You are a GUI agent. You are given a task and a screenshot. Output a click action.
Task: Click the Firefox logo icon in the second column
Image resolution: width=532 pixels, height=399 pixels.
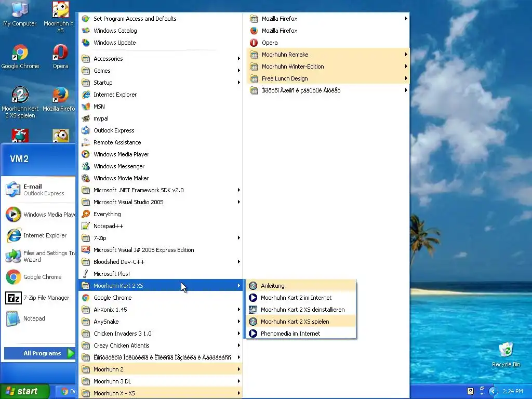tap(254, 31)
